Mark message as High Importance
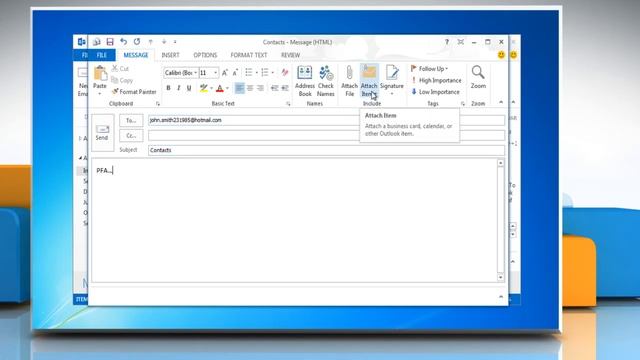 coord(436,80)
